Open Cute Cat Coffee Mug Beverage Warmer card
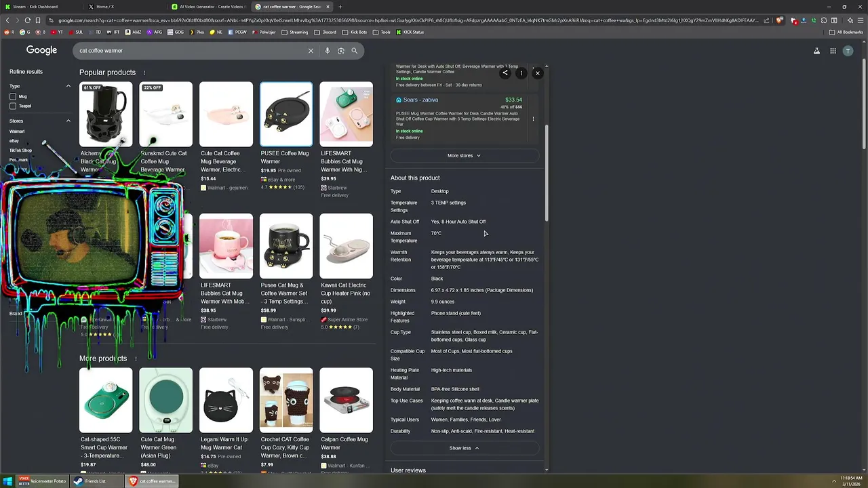This screenshot has width=868, height=488. [x=226, y=136]
